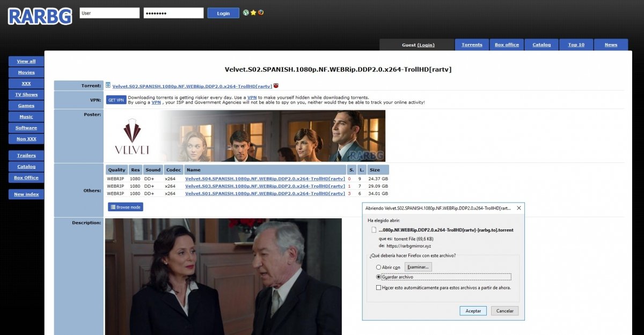Click the Quality column header
This screenshot has height=335, width=644.
pos(116,169)
